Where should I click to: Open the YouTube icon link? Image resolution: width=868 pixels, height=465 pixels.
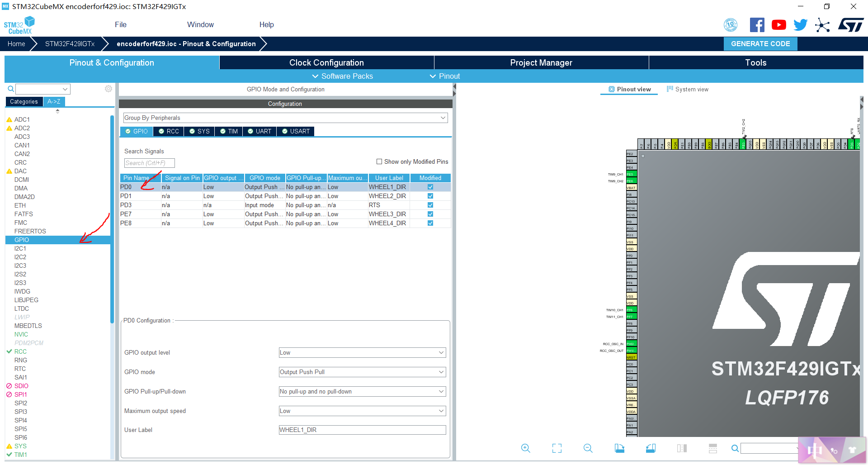tap(778, 25)
